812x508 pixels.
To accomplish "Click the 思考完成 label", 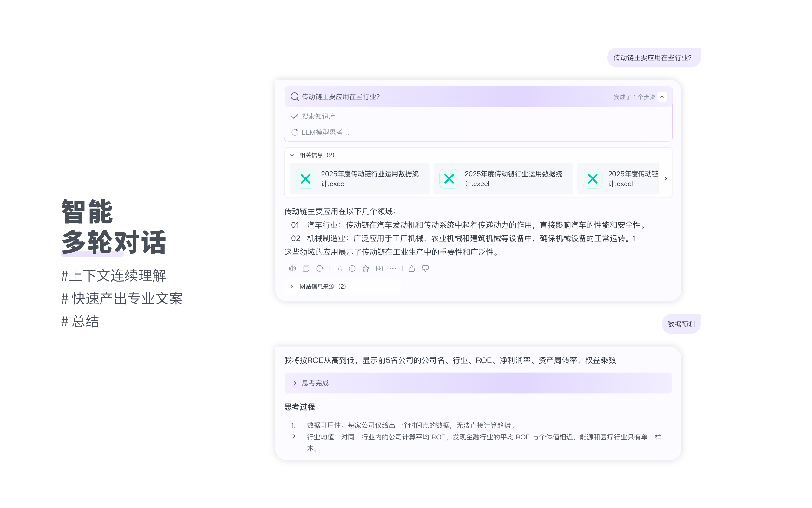I will 315,383.
